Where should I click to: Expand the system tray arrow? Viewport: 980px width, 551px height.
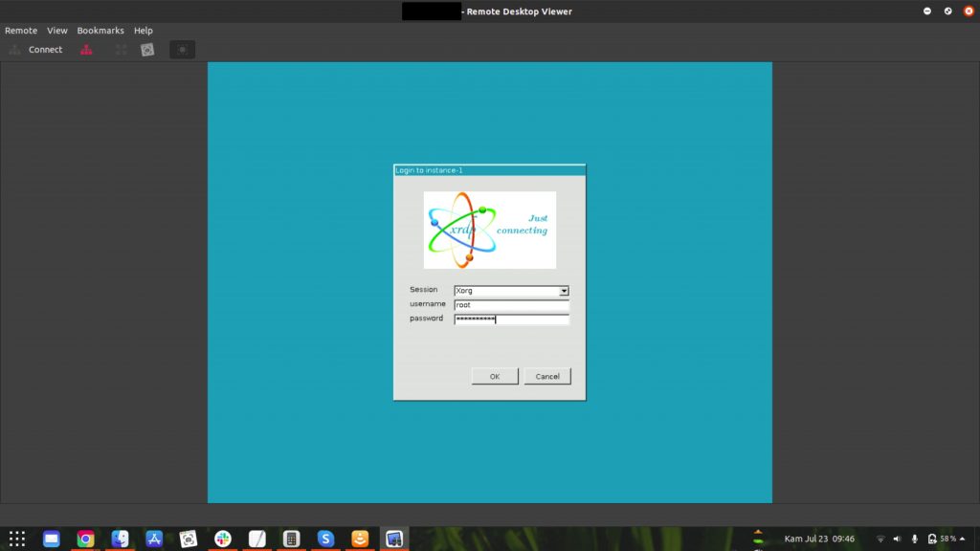pos(963,539)
